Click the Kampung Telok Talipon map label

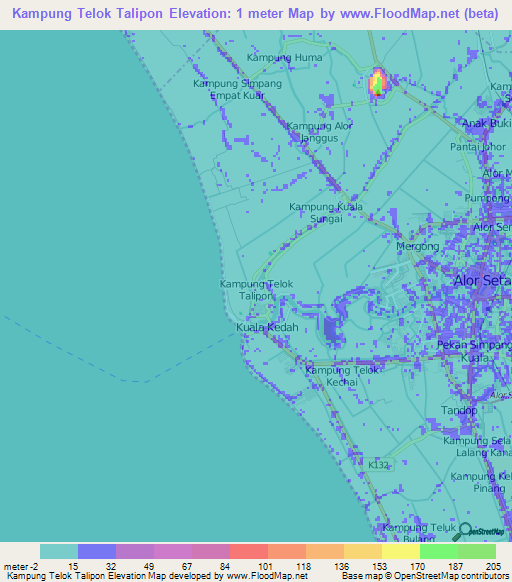pyautogui.click(x=256, y=290)
